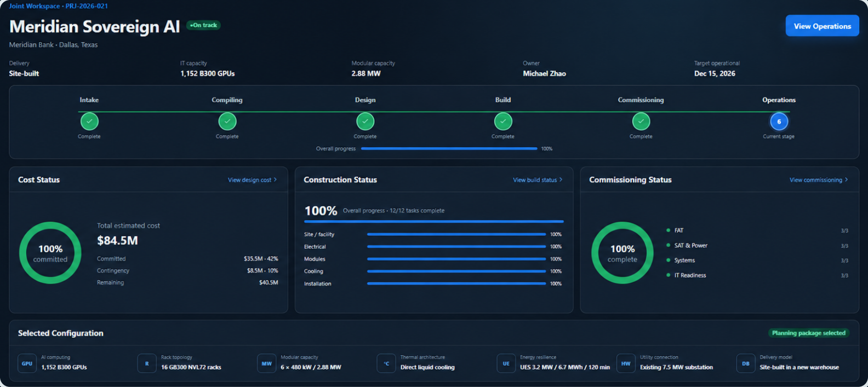Click the IT Readiness 3/3 count

844,275
